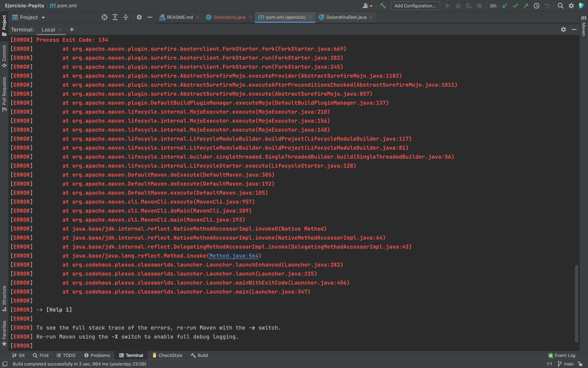
Task: Click the read-only lock icon
Action: coord(580,364)
